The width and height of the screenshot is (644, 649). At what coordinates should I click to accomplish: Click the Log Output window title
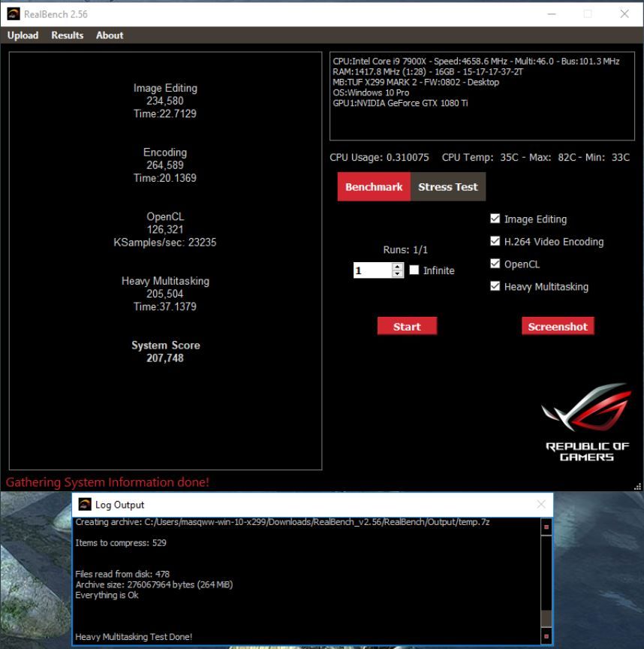click(119, 505)
